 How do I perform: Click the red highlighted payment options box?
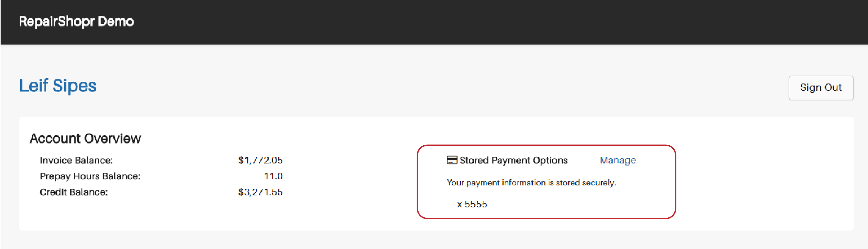(x=546, y=182)
